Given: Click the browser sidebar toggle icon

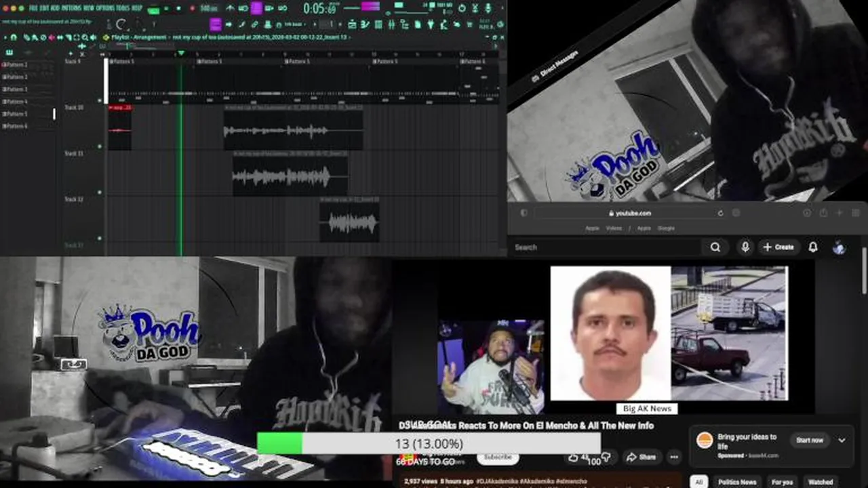Looking at the screenshot, I should (x=524, y=213).
